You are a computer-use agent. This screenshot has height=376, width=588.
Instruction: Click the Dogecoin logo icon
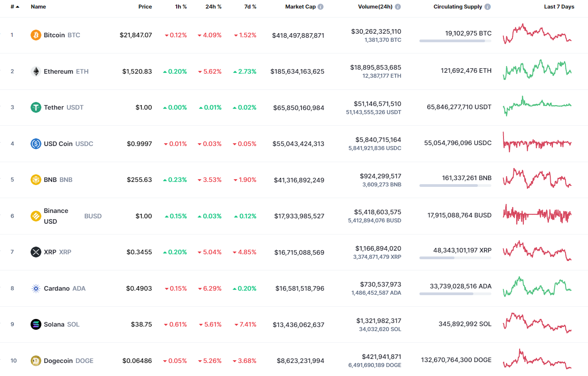pos(35,360)
